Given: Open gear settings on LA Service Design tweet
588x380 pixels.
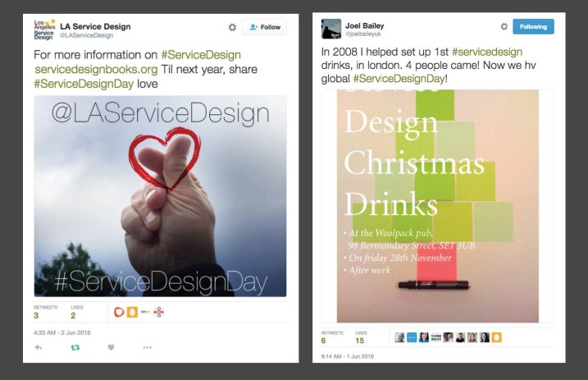Looking at the screenshot, I should coord(233,27).
